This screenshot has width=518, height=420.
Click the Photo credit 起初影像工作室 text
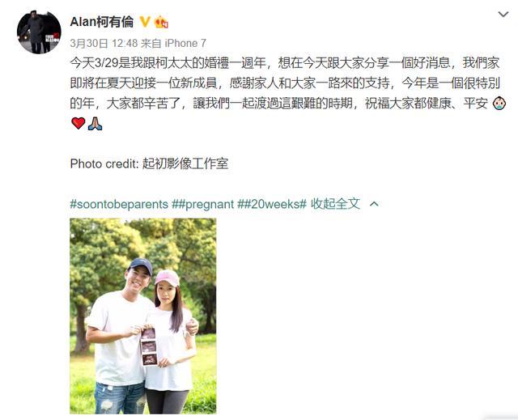click(x=149, y=163)
